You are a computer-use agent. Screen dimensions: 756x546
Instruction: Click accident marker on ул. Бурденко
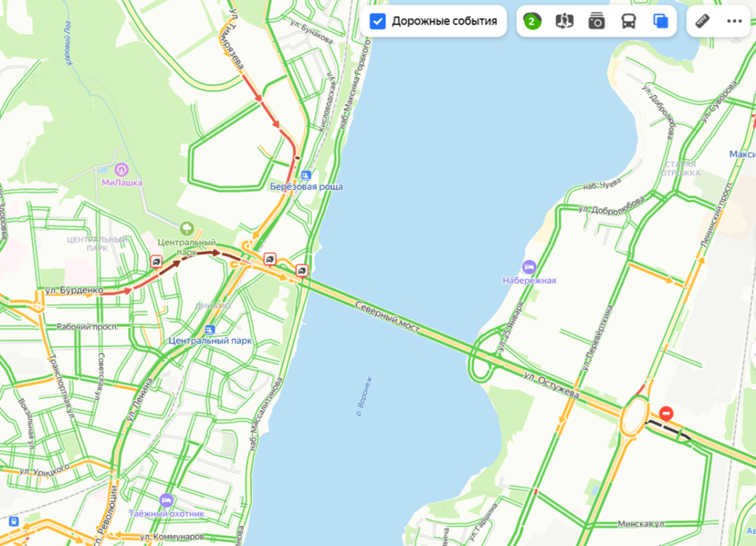coord(156,261)
